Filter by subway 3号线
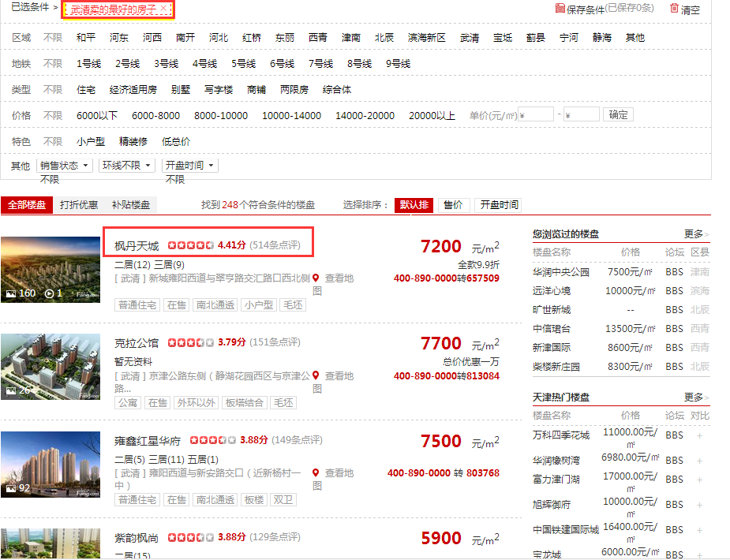730x560 pixels. pyautogui.click(x=167, y=64)
